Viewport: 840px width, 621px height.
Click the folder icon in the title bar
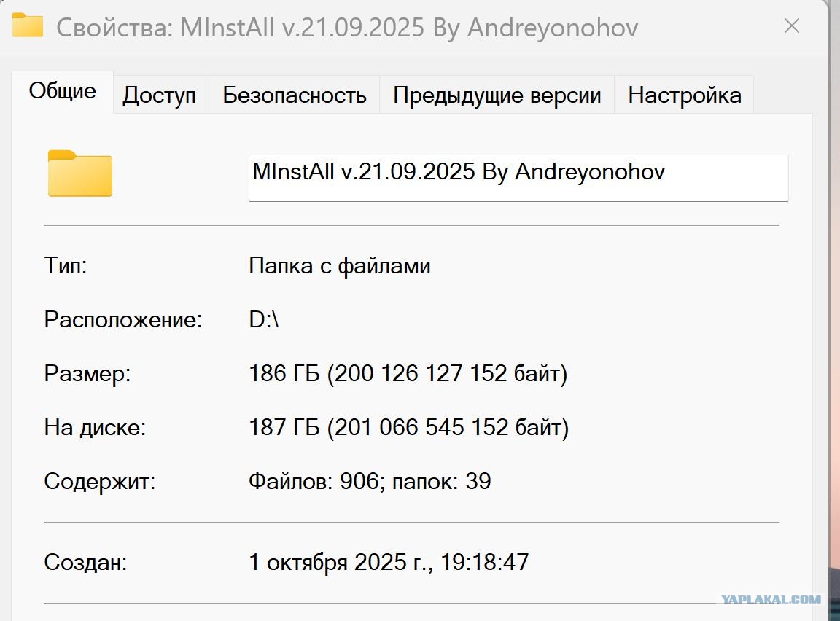27,26
